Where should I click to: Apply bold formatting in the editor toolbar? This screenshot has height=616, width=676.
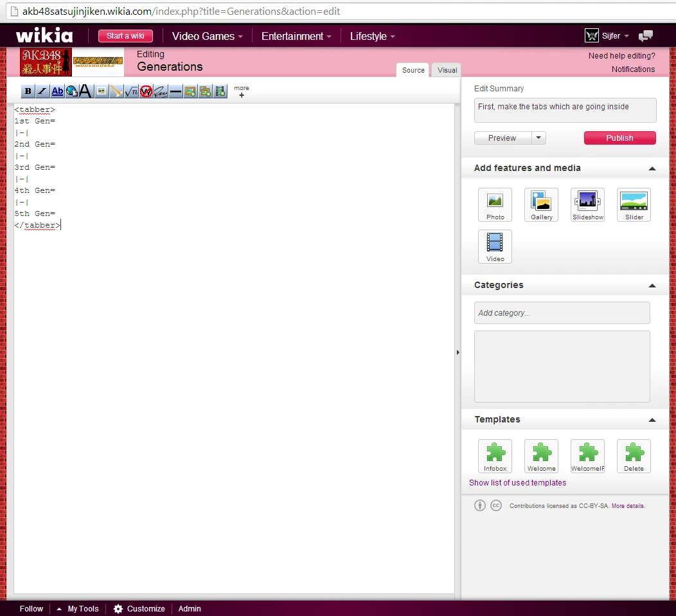[x=28, y=91]
